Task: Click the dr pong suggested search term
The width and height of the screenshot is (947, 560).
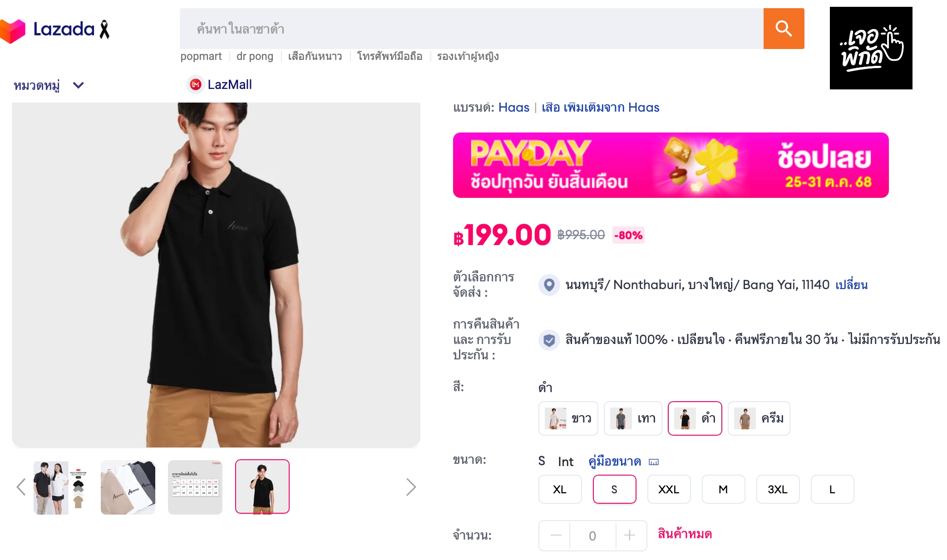Action: (255, 56)
